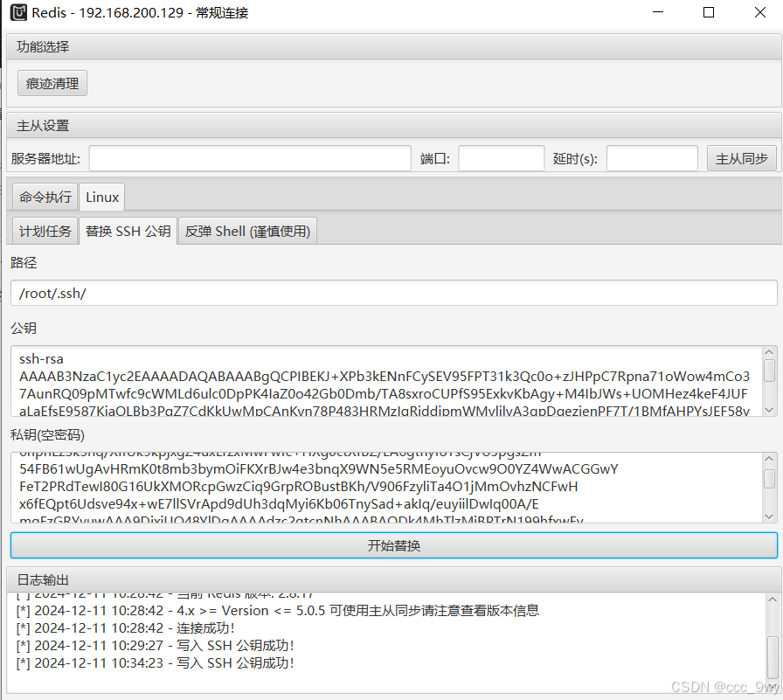Image resolution: width=783 pixels, height=700 pixels.
Task: Click up arrow of 私钥 scrollbar
Action: 770,458
